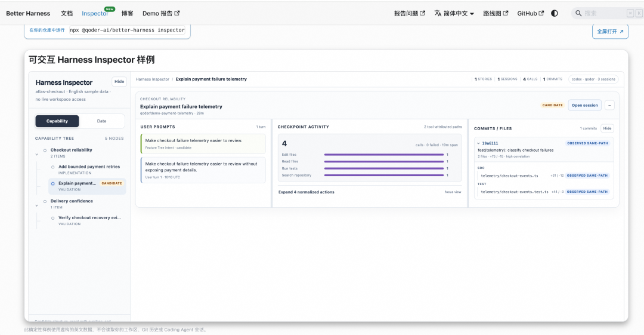Open the 报告问题 link
The width and height of the screenshot is (644, 335).
click(x=410, y=13)
